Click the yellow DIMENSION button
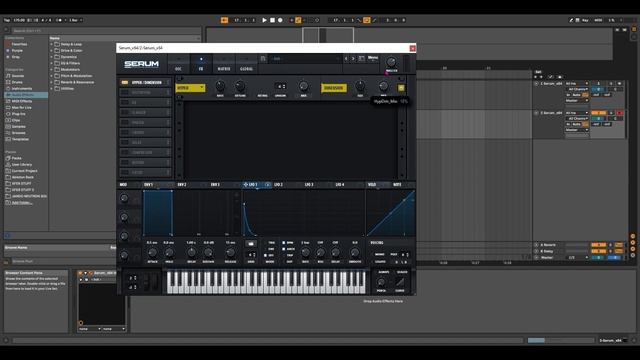 (334, 88)
